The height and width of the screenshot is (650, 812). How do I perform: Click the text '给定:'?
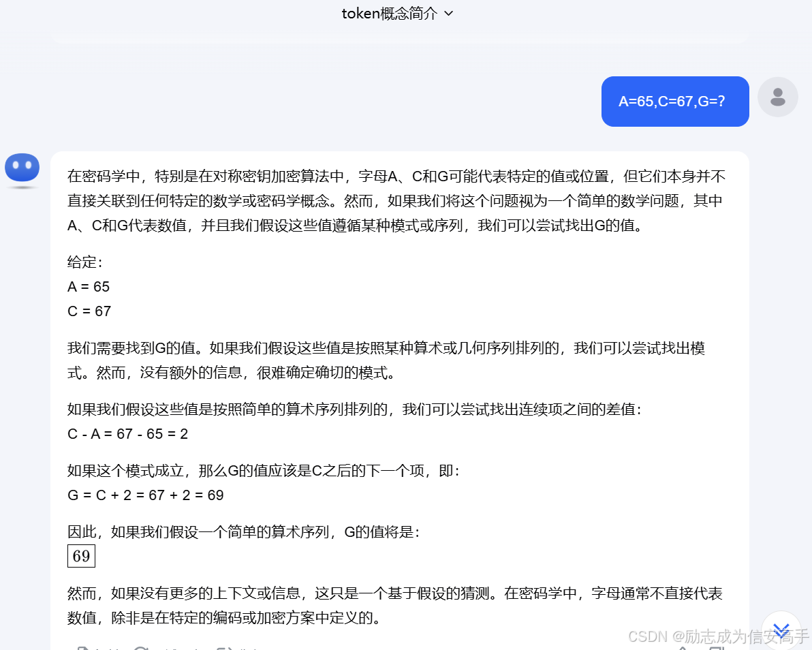click(85, 262)
